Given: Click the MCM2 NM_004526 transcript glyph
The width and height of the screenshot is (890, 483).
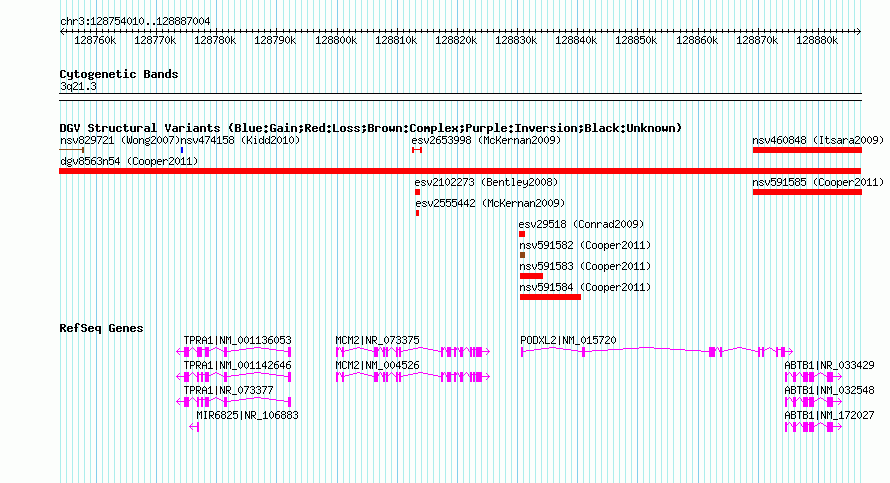Looking at the screenshot, I should (413, 377).
